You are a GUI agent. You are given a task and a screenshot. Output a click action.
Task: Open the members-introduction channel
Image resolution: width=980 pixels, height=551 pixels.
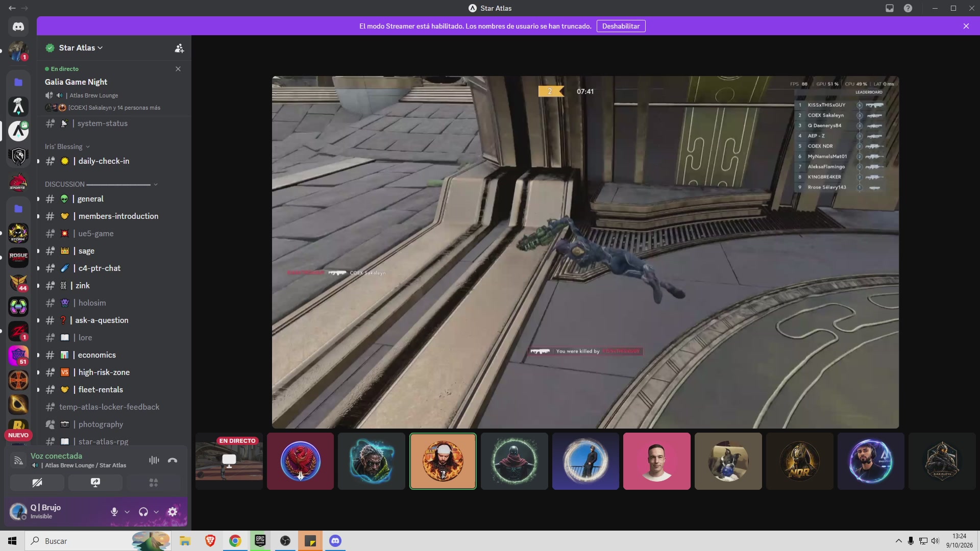coord(113,216)
